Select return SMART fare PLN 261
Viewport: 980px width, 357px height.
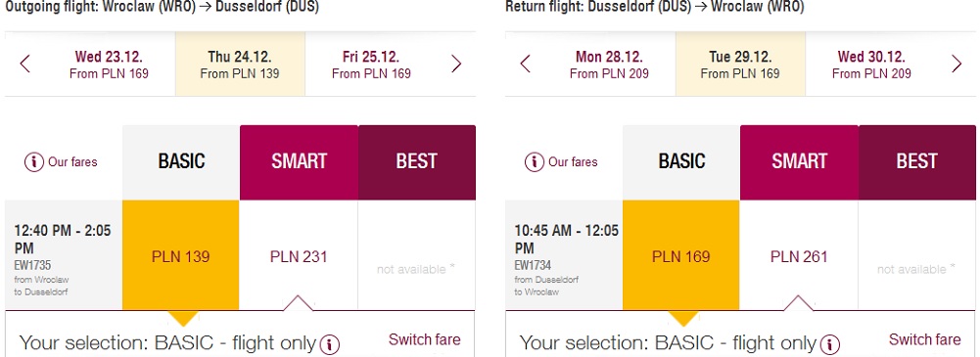pyautogui.click(x=799, y=255)
